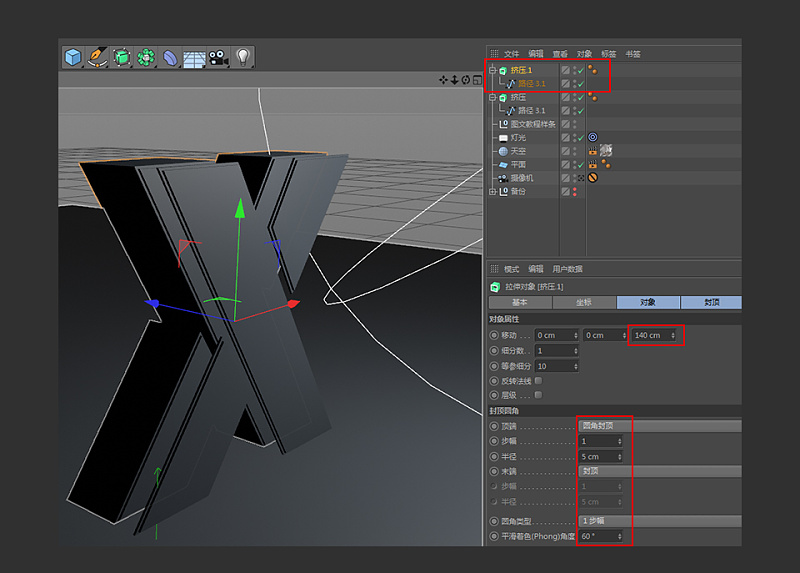Toggle green checkmark of 灯光 object
The image size is (800, 573).
click(579, 137)
